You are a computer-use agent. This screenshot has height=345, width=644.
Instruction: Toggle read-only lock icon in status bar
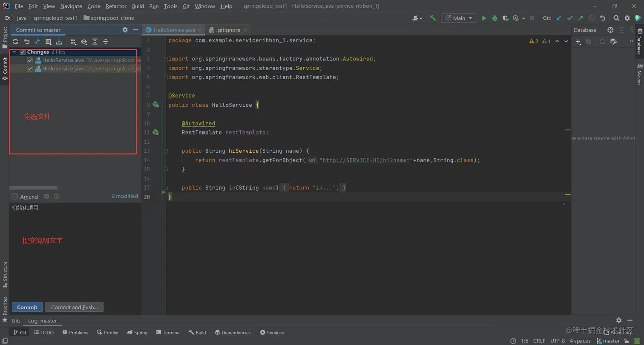pyautogui.click(x=626, y=341)
